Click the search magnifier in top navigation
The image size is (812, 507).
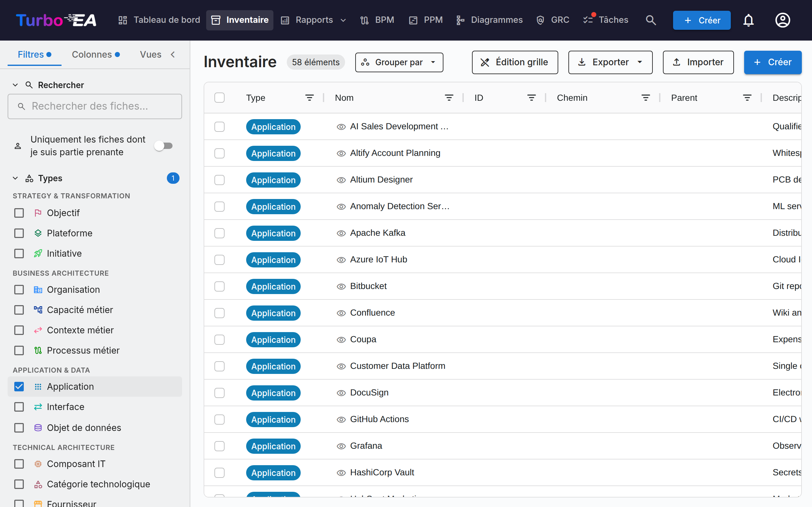pyautogui.click(x=651, y=20)
